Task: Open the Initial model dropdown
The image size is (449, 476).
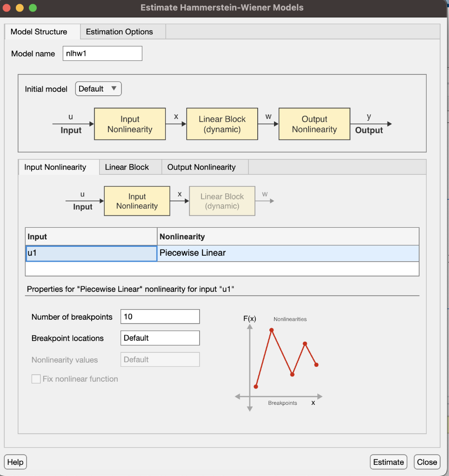Action: 98,88
